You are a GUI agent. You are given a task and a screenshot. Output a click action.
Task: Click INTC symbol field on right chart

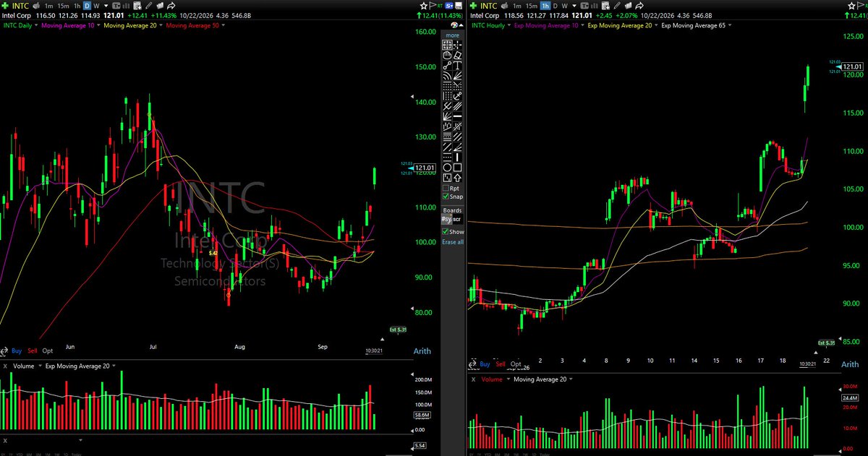(489, 6)
